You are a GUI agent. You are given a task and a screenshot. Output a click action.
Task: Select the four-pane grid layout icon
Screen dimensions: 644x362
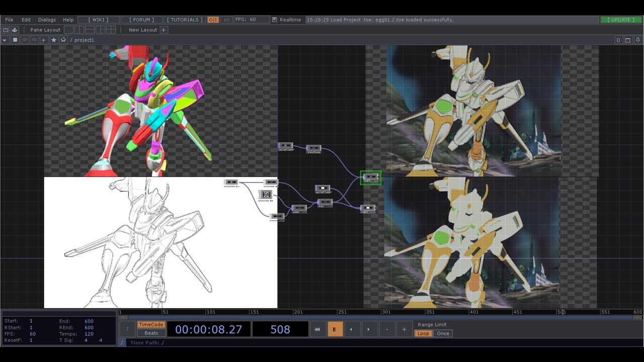(x=111, y=30)
